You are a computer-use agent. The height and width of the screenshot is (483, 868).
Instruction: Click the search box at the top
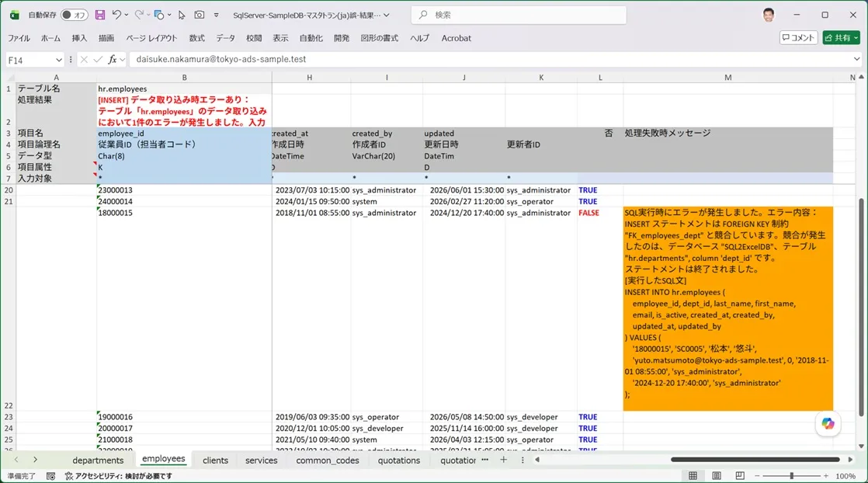[519, 15]
